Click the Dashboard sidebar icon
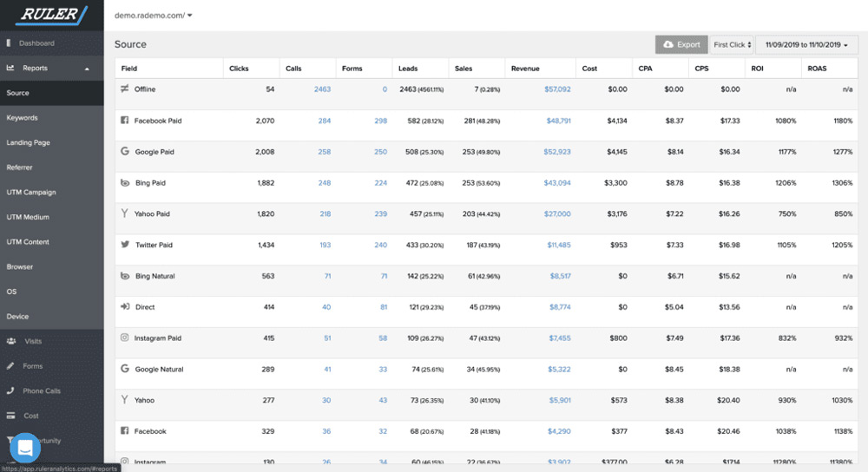Viewport: 868px width, 472px height. pos(9,43)
